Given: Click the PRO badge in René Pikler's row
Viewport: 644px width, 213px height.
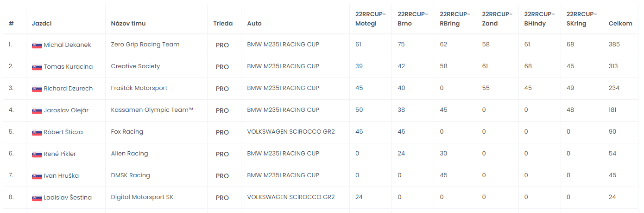Looking at the screenshot, I should point(222,154).
